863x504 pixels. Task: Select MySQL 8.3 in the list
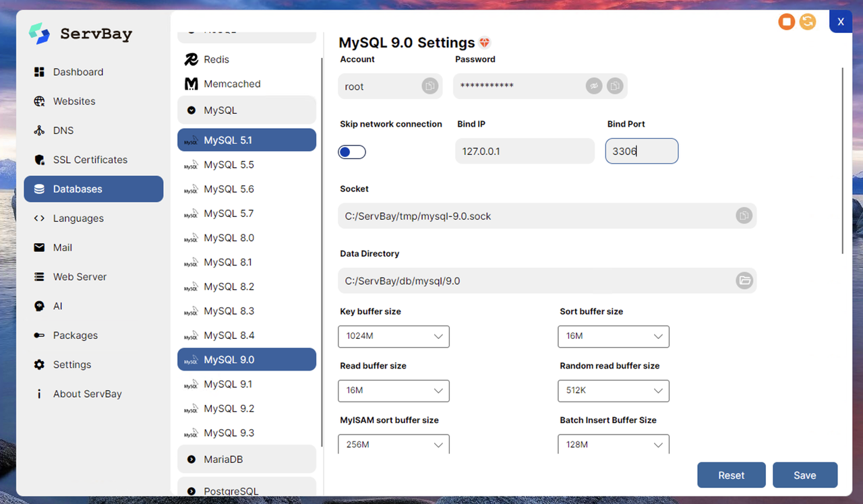[x=247, y=311]
